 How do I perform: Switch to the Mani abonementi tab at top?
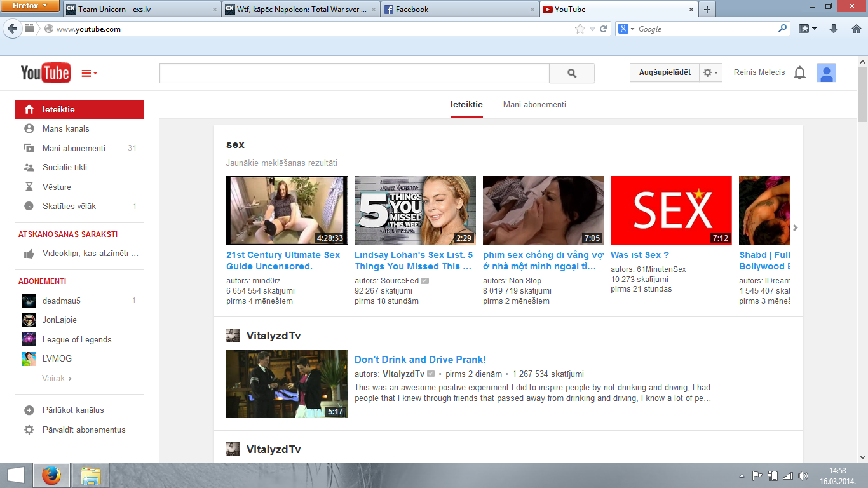tap(534, 105)
